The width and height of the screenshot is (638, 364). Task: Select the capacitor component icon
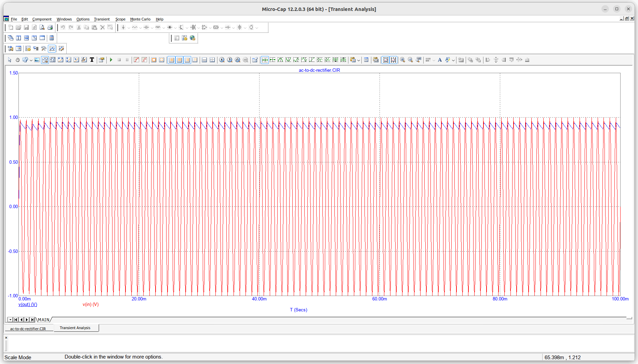coord(146,27)
